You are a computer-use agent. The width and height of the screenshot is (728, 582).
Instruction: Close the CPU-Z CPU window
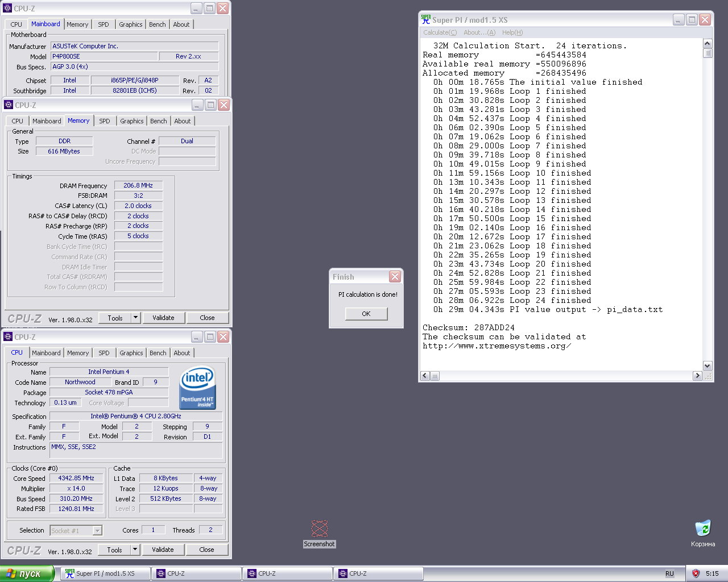223,337
